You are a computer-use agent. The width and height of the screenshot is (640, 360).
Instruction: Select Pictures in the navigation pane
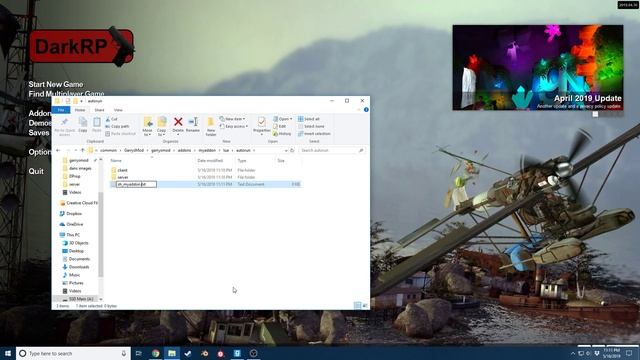(73, 283)
